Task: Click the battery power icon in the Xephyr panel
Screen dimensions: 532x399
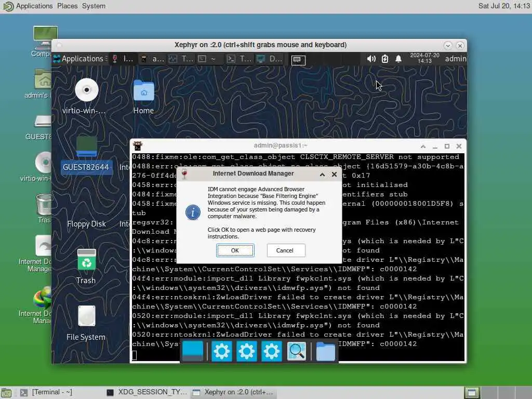Action: 385,59
